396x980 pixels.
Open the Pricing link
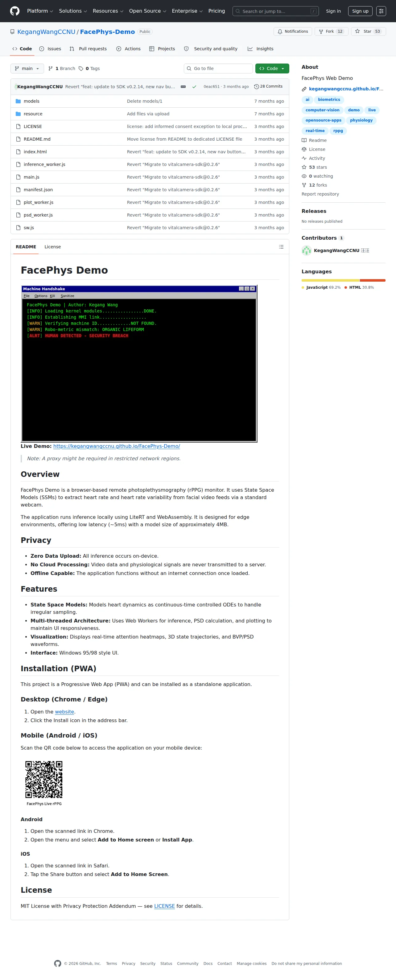pyautogui.click(x=217, y=11)
